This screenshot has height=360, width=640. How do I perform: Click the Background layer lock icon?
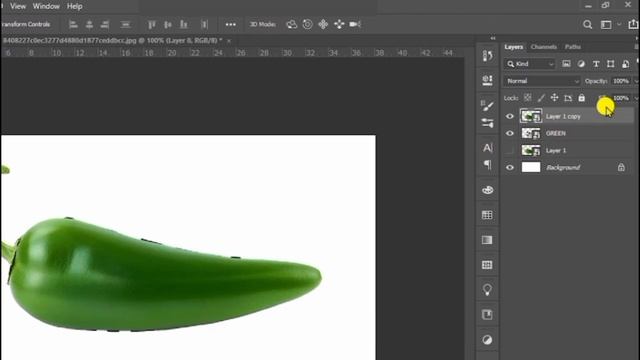click(621, 167)
